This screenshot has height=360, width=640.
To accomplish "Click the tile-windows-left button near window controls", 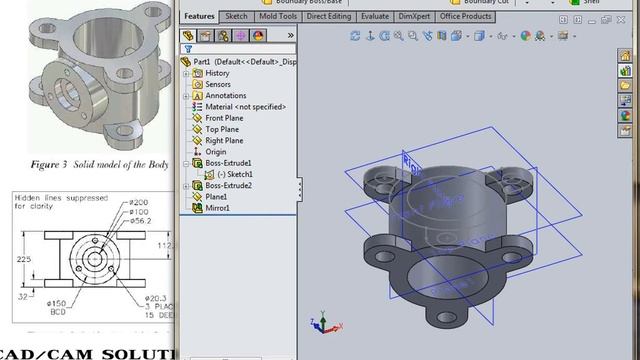I will [563, 20].
